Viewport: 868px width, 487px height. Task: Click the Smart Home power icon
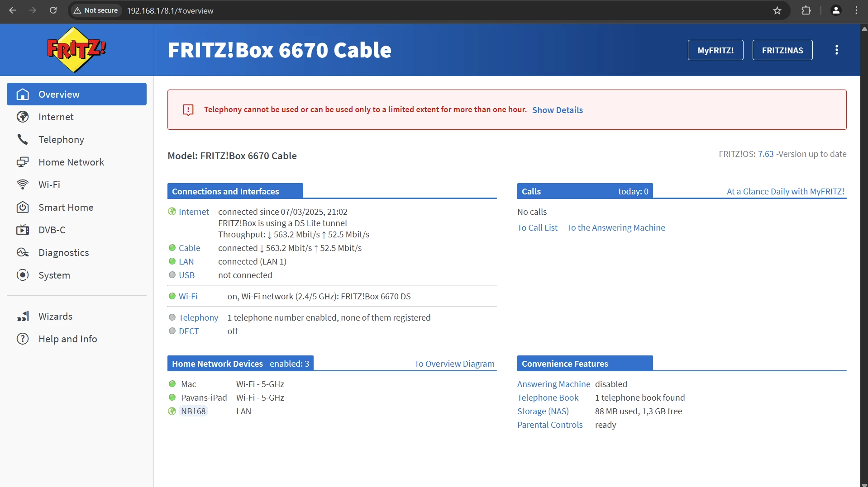point(23,207)
